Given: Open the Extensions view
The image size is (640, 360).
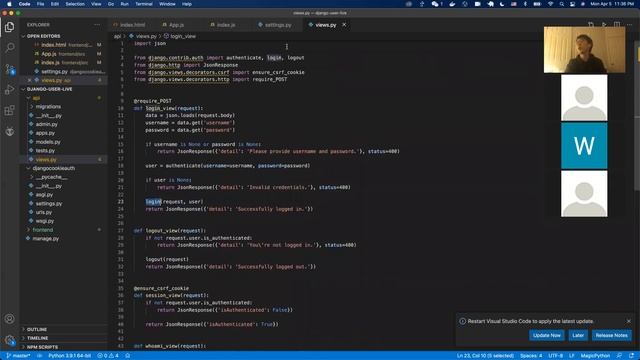Looking at the screenshot, I should (x=9, y=111).
